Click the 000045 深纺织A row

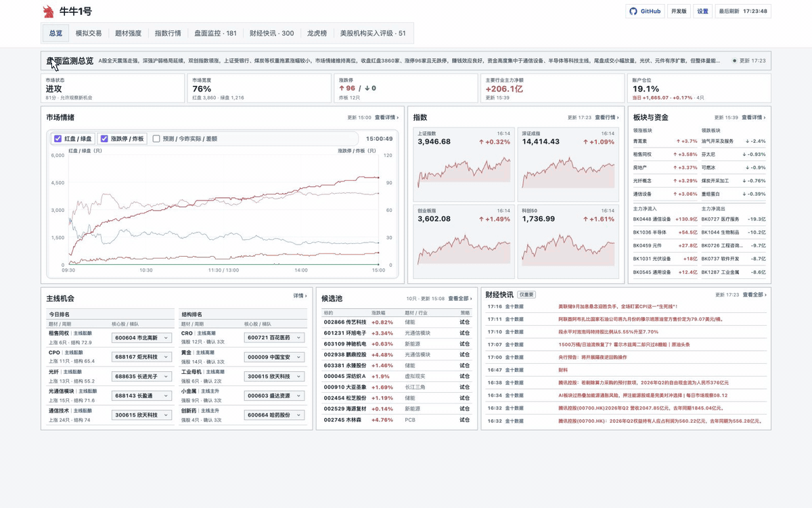pyautogui.click(x=397, y=377)
